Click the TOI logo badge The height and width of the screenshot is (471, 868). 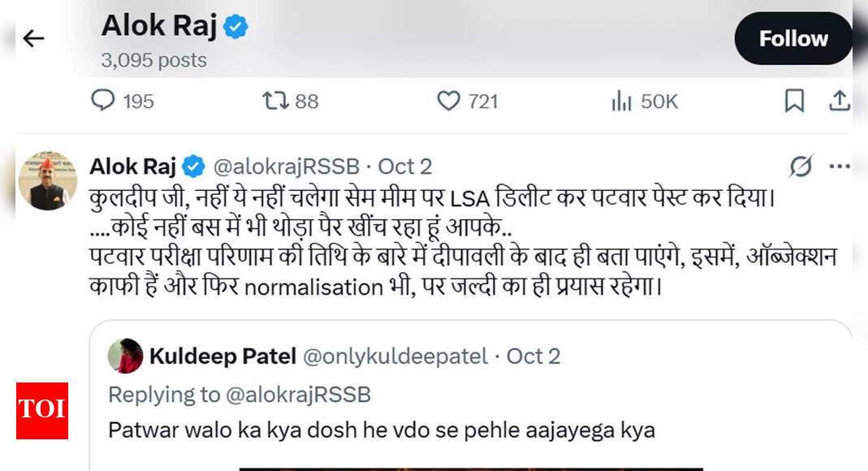(42, 410)
